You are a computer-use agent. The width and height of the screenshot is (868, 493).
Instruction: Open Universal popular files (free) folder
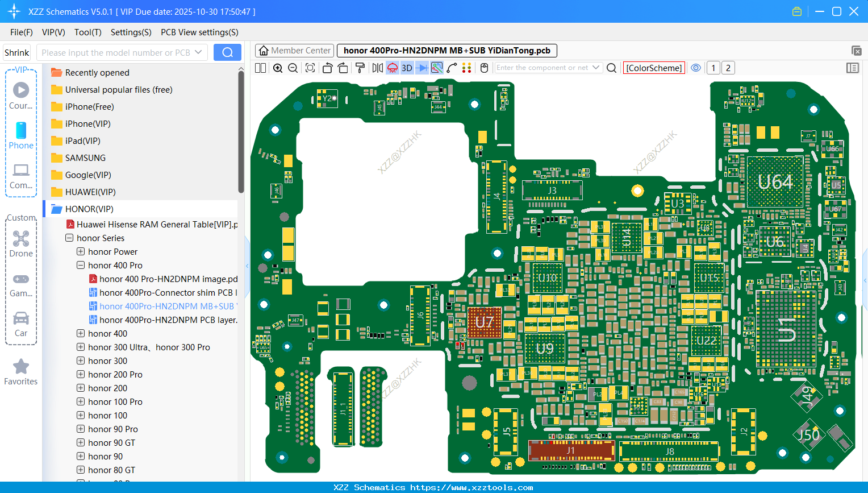[x=111, y=90]
